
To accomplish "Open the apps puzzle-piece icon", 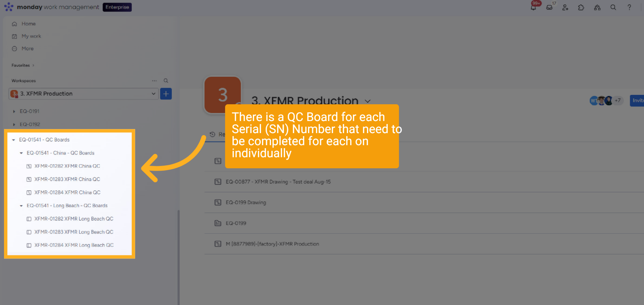I will (581, 7).
